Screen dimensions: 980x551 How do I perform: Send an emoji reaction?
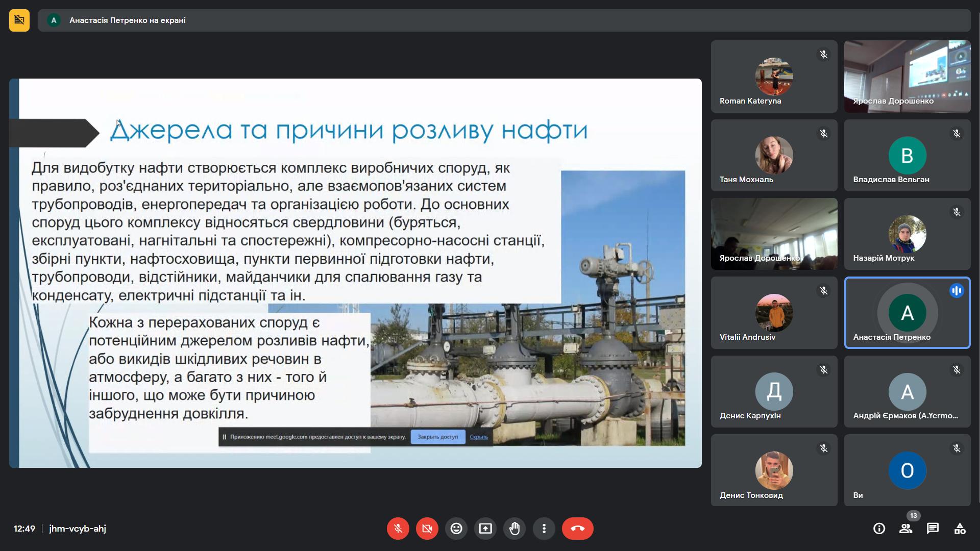[x=456, y=529]
